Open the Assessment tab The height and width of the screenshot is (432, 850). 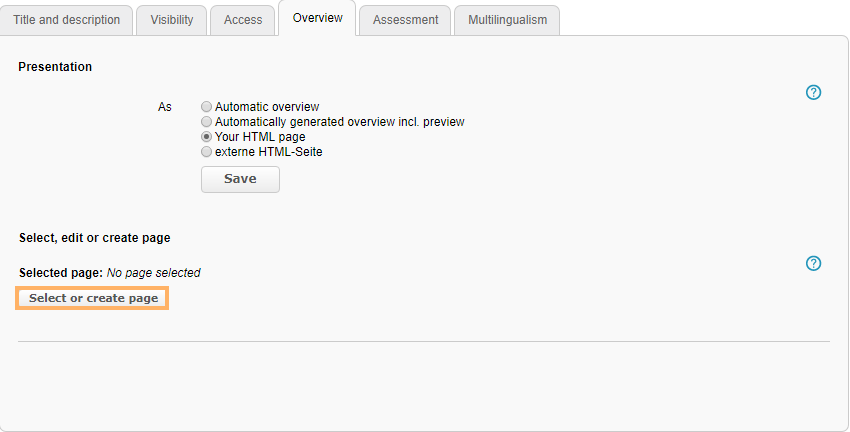pos(405,20)
